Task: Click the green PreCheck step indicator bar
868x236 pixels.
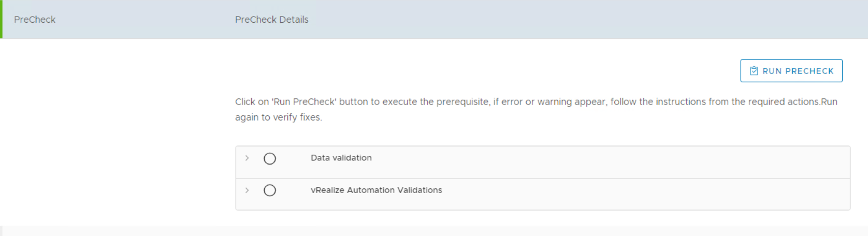Action: (1, 19)
